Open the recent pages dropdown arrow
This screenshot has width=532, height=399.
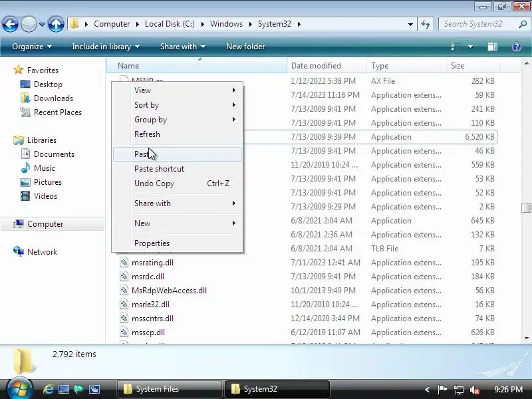point(42,25)
